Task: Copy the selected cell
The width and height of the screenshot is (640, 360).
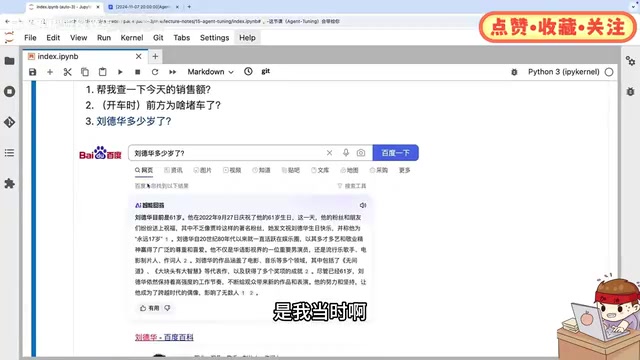Action: (x=85, y=72)
